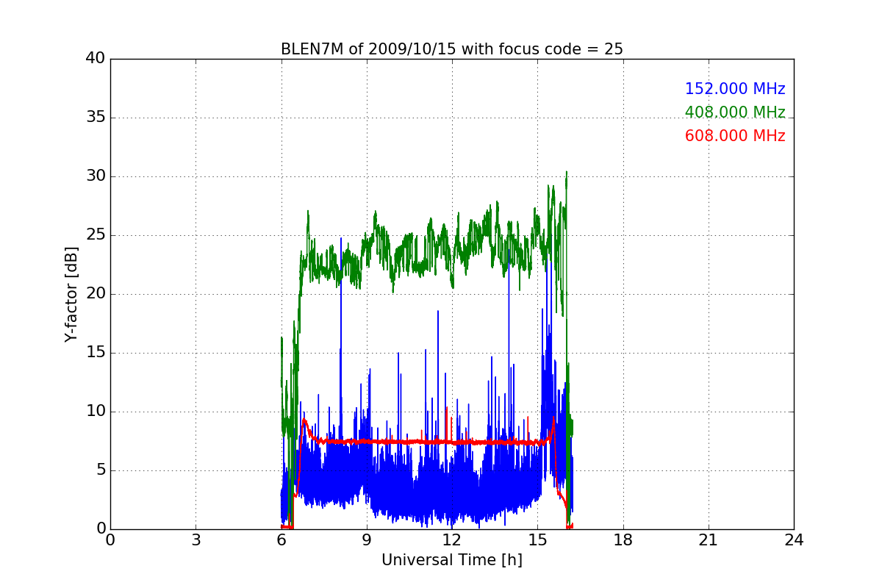Click the y-axis tick value 20
882x588 pixels.
[x=96, y=294]
